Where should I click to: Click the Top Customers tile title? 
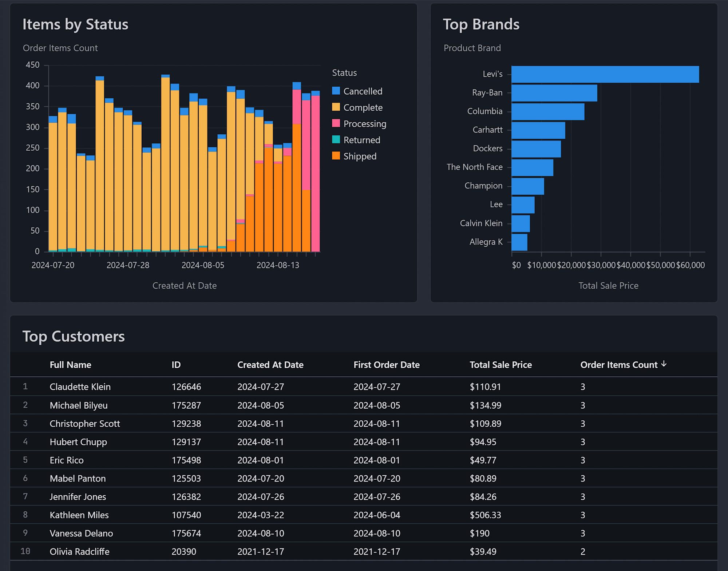pyautogui.click(x=74, y=336)
